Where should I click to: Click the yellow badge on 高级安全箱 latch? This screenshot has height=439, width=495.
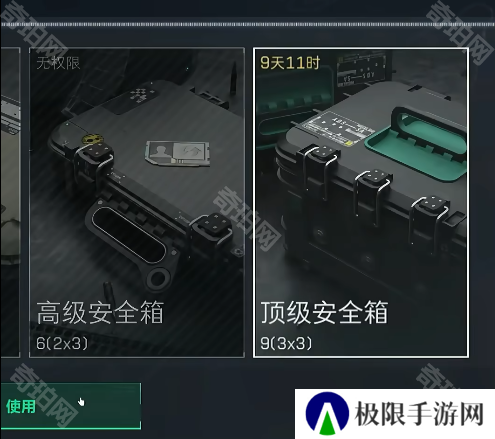coord(92,139)
